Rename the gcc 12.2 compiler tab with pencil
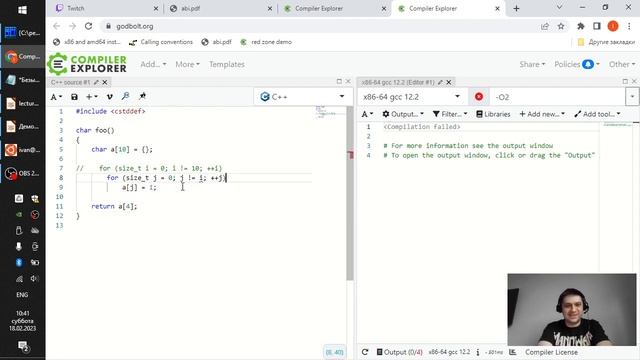Viewport: 640px width, 360px height. coord(440,82)
